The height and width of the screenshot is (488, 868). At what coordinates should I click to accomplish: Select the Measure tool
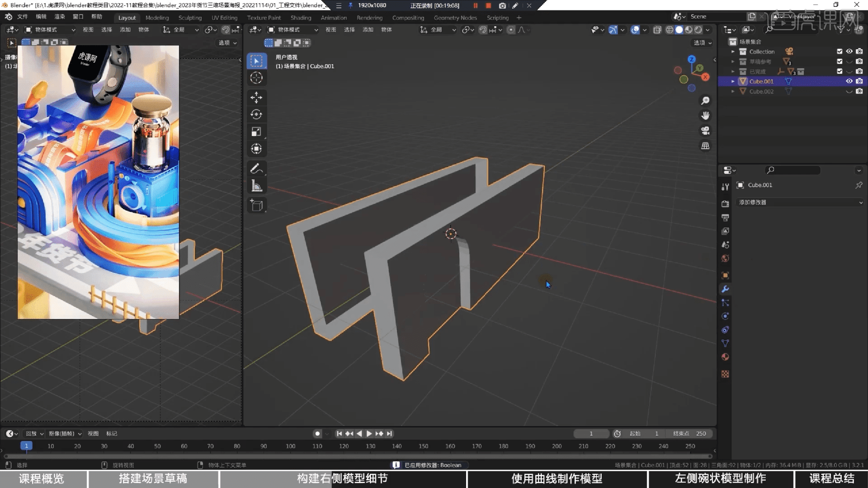click(x=256, y=186)
